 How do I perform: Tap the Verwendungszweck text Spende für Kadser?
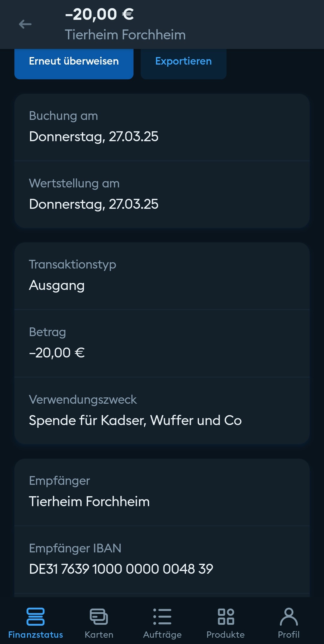click(x=135, y=420)
